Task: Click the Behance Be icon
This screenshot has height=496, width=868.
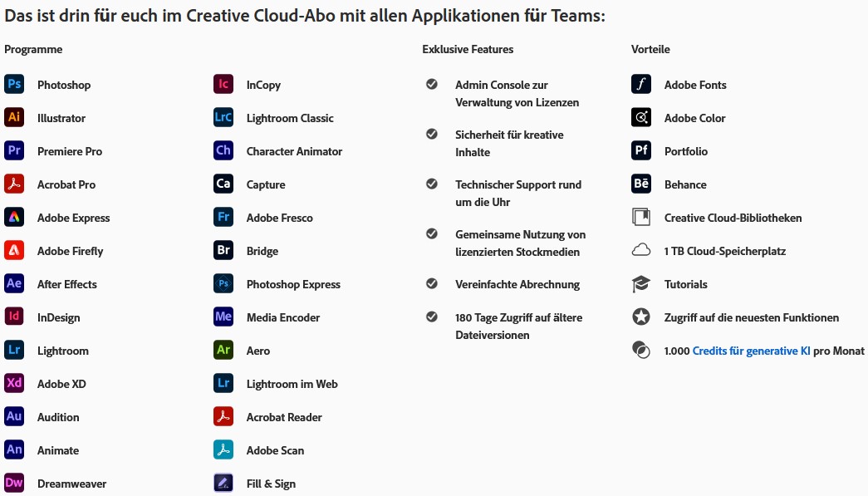Action: click(x=641, y=184)
